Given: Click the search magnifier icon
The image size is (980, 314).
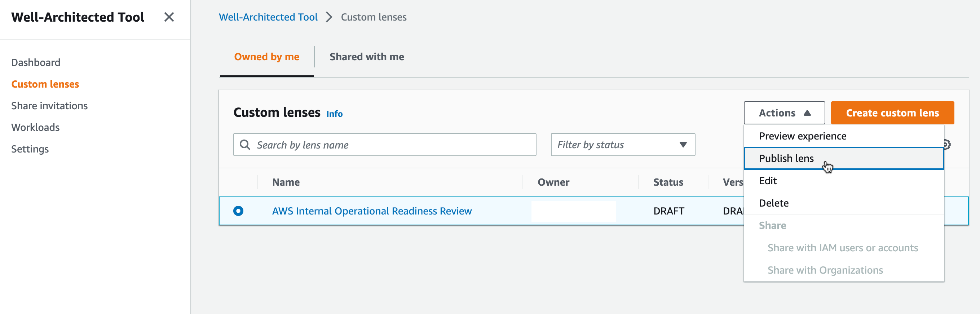Looking at the screenshot, I should 245,145.
